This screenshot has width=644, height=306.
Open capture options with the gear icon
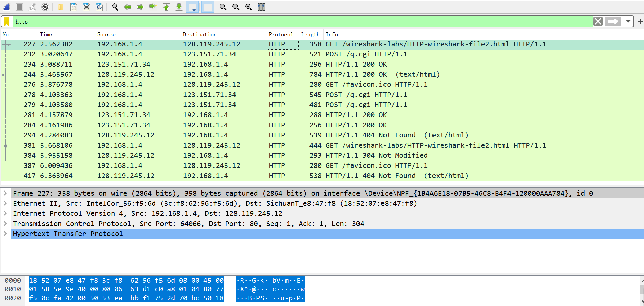[x=45, y=7]
